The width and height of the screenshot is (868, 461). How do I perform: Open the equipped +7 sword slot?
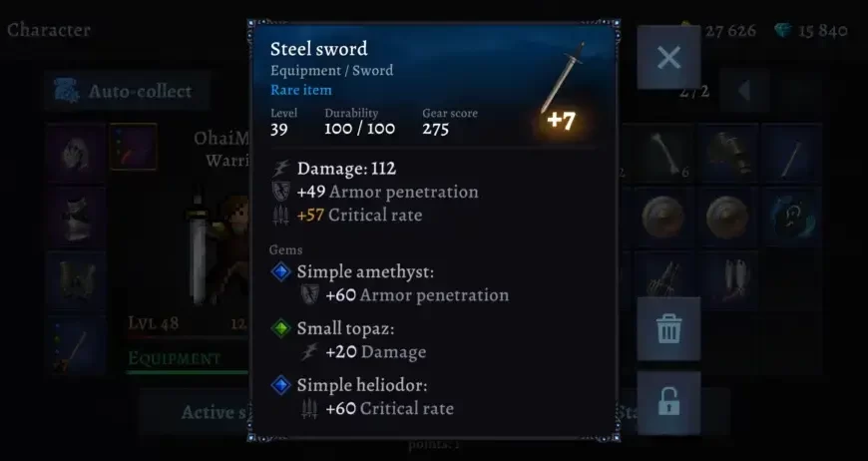coord(76,346)
